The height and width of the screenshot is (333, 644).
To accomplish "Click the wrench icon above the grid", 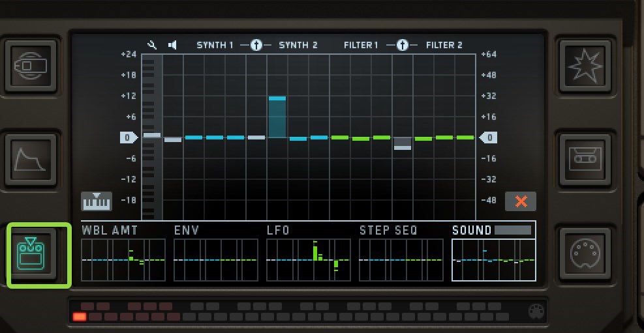I will (x=152, y=45).
